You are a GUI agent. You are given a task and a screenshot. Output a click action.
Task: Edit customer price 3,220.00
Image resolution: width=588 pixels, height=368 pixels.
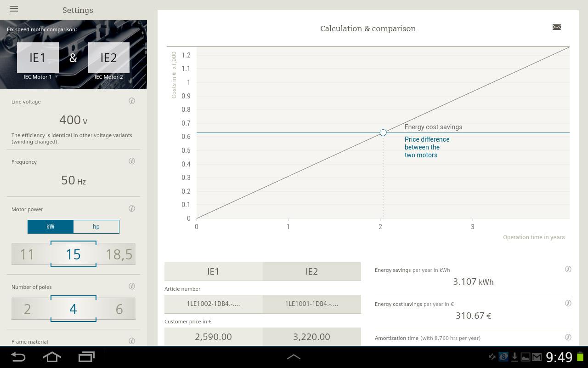pos(312,337)
